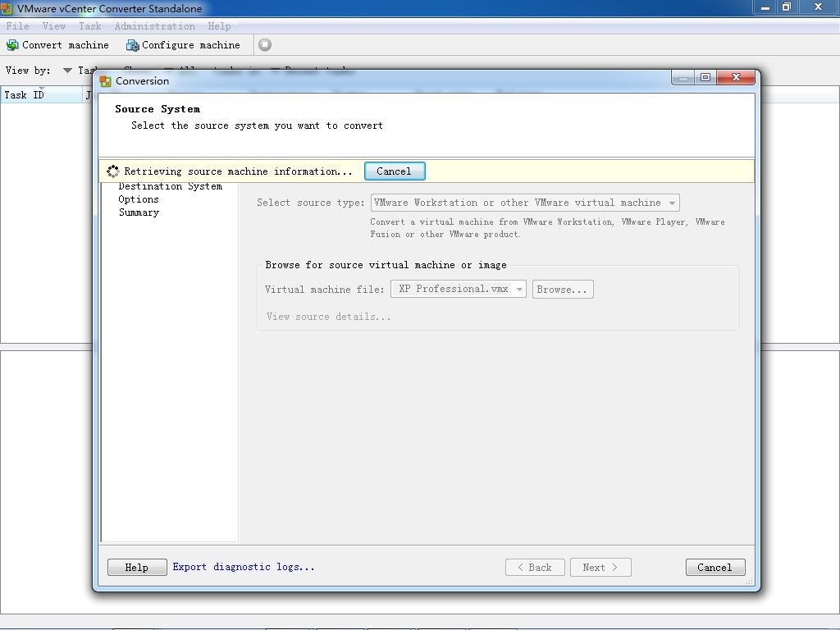
Task: Click the Convert machine toolbar icon
Action: (11, 46)
